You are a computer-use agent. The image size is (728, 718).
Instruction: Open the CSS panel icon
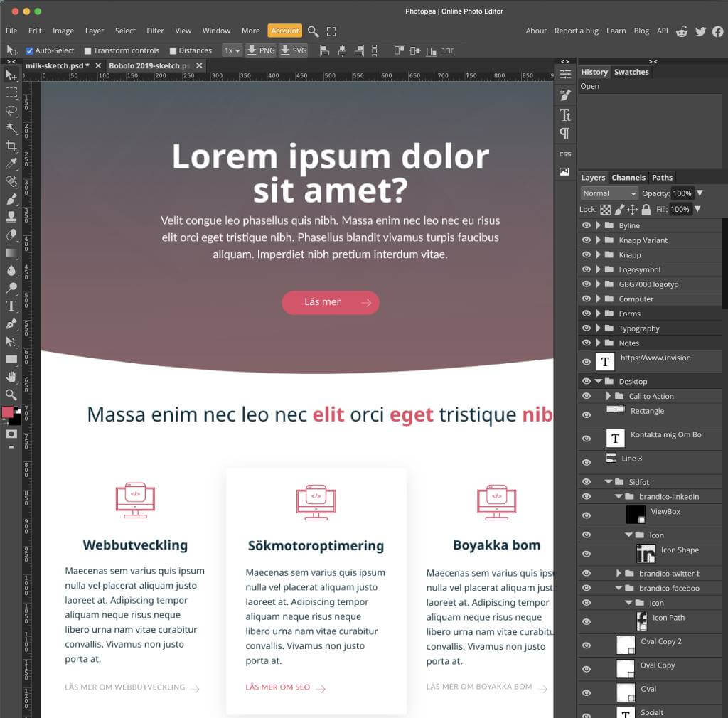(x=565, y=154)
